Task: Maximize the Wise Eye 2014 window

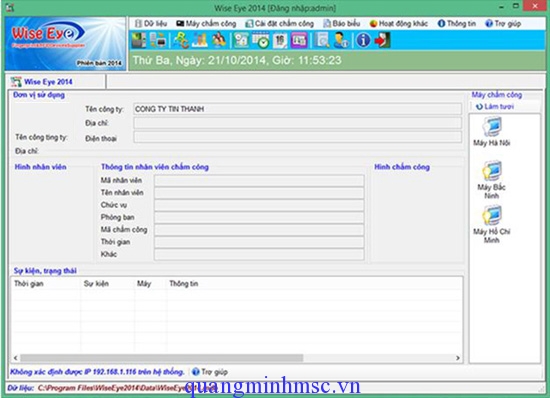Action: click(x=516, y=7)
